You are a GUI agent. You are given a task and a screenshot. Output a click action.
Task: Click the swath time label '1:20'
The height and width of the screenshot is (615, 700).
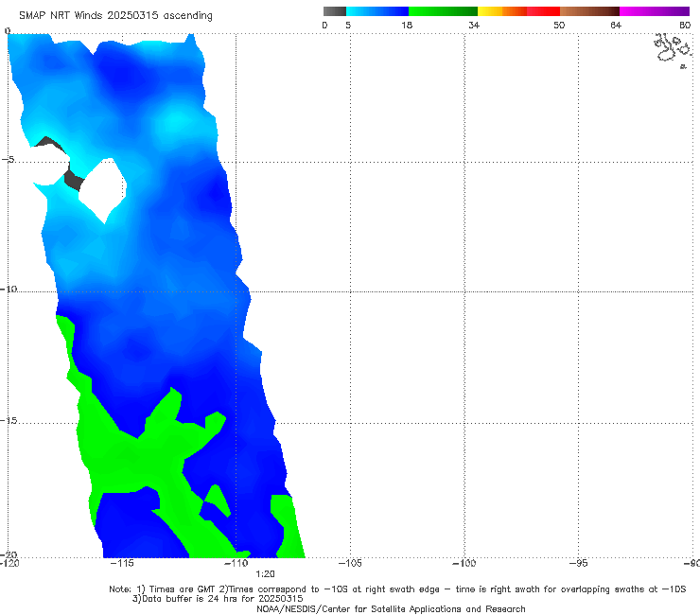coord(265,574)
